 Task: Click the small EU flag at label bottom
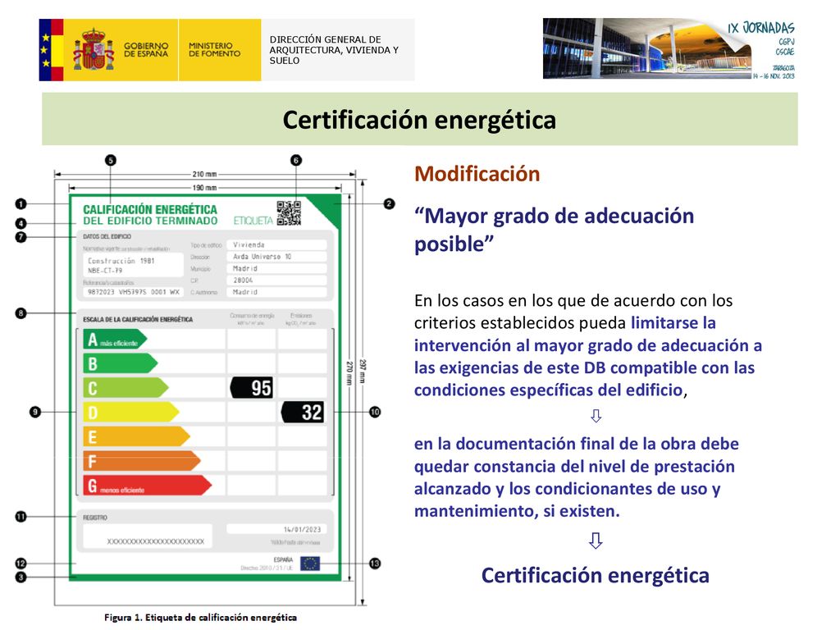coord(309,564)
